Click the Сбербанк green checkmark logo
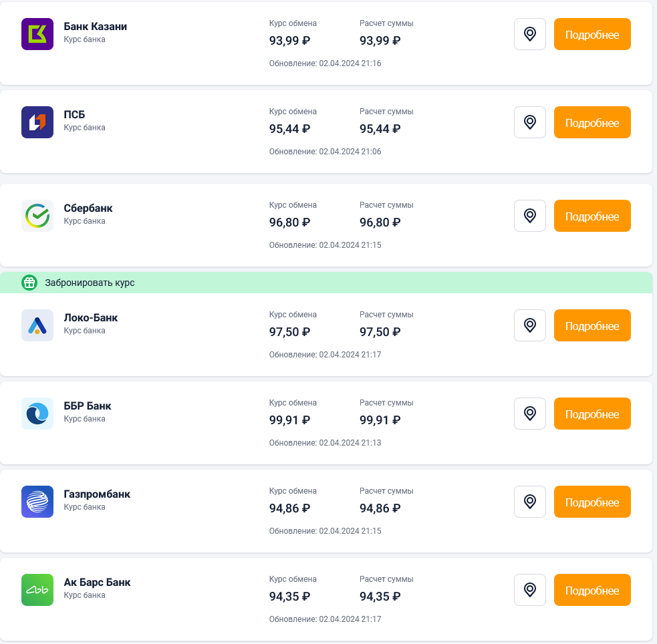The image size is (657, 644). (37, 216)
